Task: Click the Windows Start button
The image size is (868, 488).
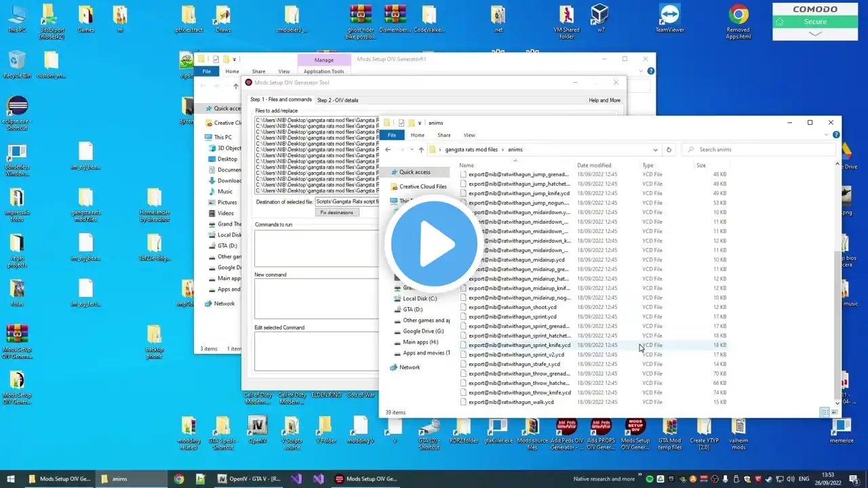Action: pyautogui.click(x=10, y=479)
